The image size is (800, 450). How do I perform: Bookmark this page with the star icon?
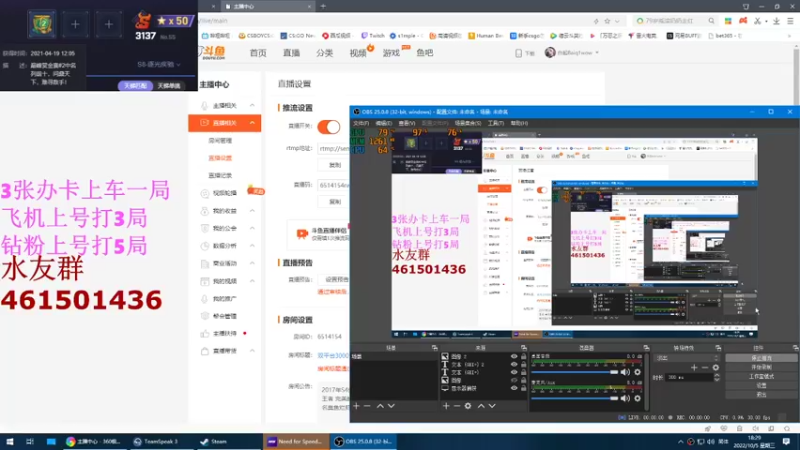[607, 21]
